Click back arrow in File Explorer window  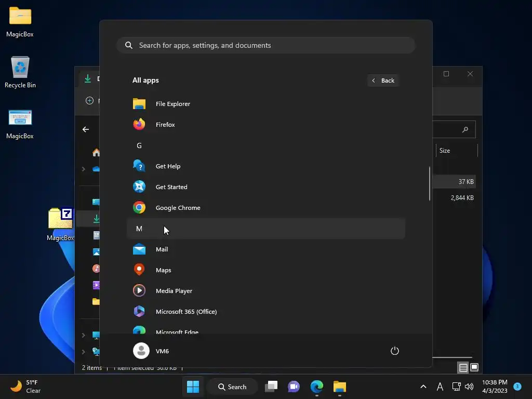click(86, 129)
